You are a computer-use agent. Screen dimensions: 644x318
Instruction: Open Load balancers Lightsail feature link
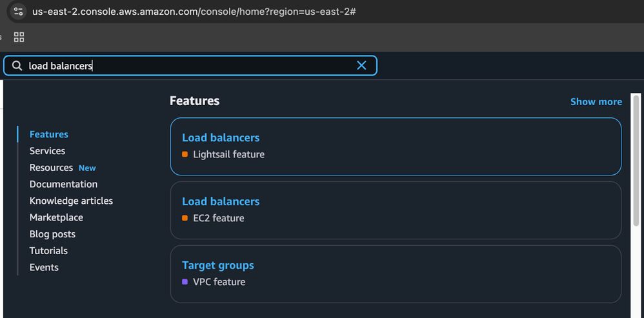point(221,138)
